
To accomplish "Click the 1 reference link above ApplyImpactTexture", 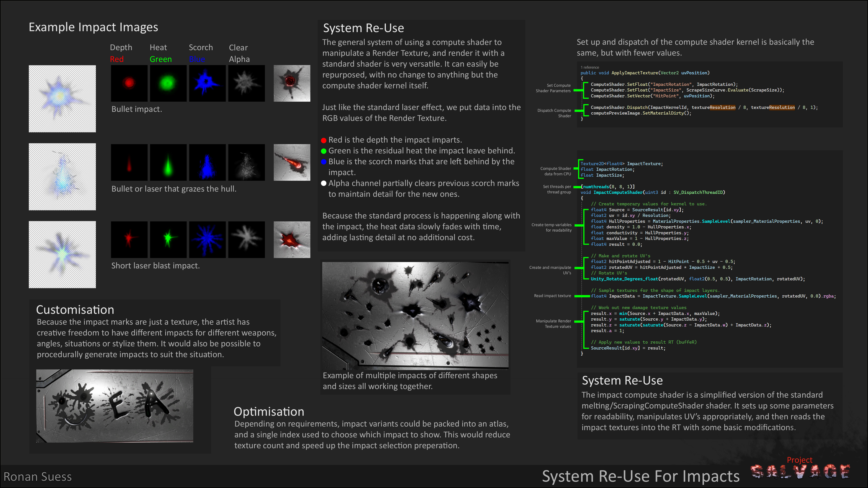I will [x=590, y=67].
